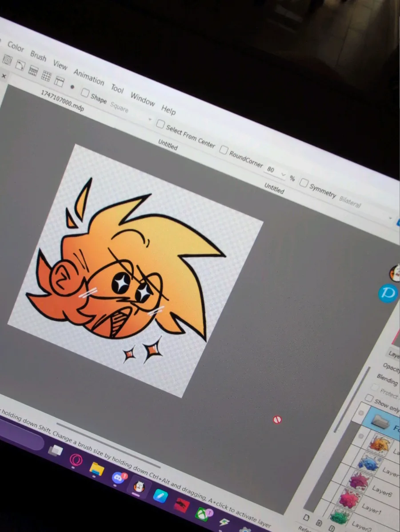Open the Symmetry Bilateral dropdown
Image resolution: width=400 pixels, height=532 pixels.
[366, 209]
